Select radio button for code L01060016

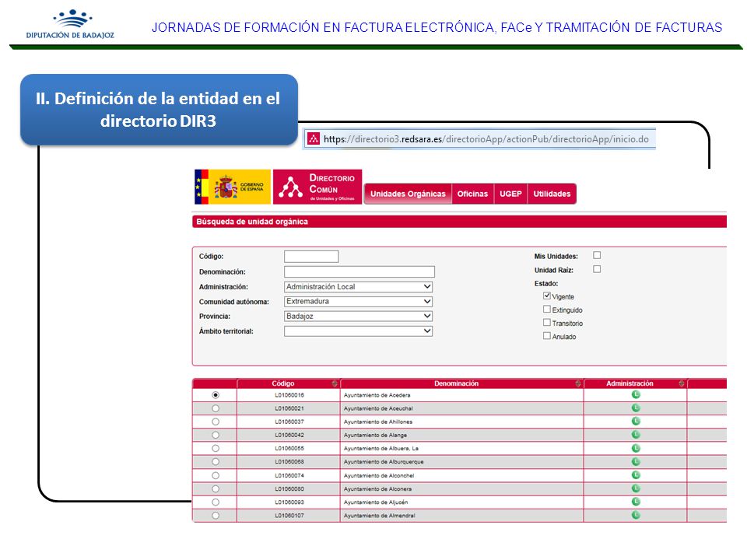point(216,395)
